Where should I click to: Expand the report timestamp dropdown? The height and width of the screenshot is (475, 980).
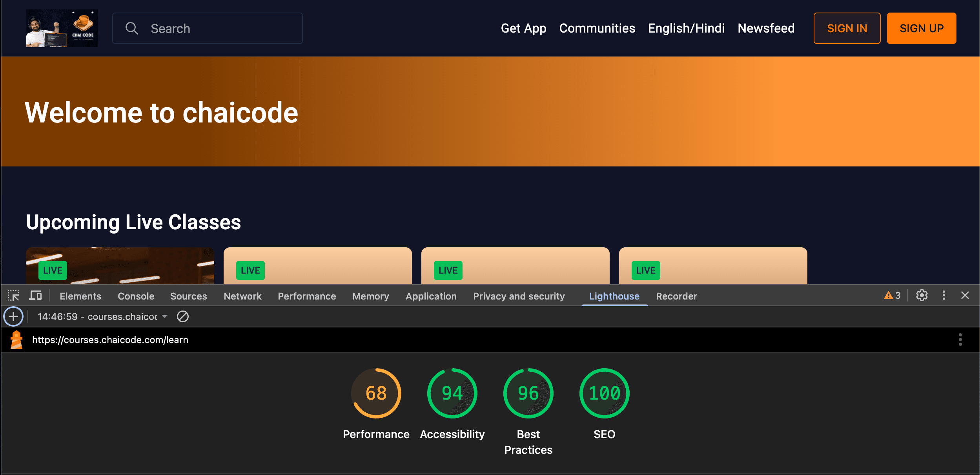(x=165, y=316)
